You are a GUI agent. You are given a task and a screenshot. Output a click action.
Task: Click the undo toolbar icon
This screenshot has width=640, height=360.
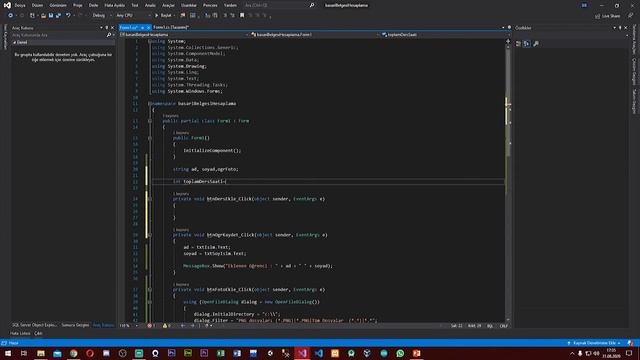[68, 16]
